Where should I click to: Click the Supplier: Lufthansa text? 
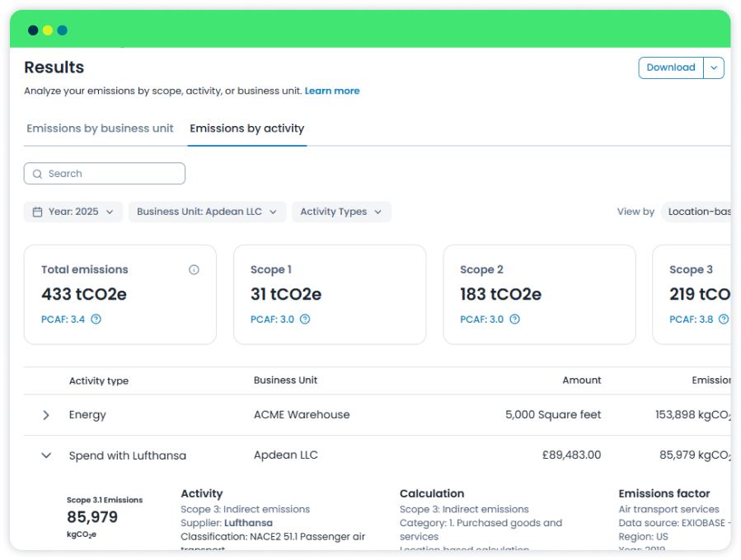click(x=227, y=523)
